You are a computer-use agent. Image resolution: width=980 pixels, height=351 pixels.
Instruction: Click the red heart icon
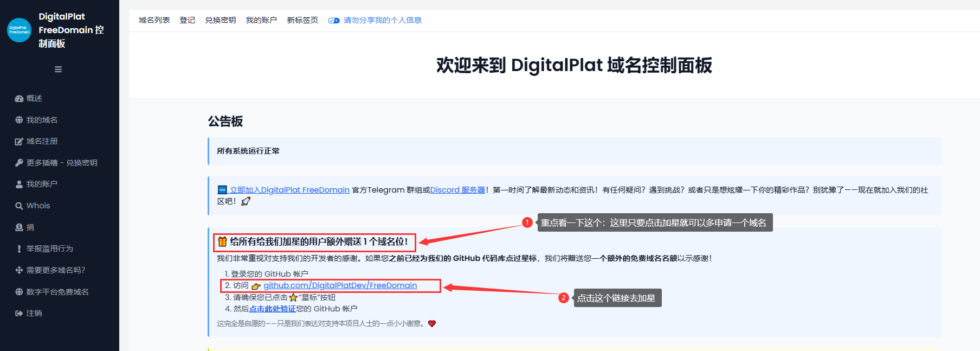coord(432,324)
